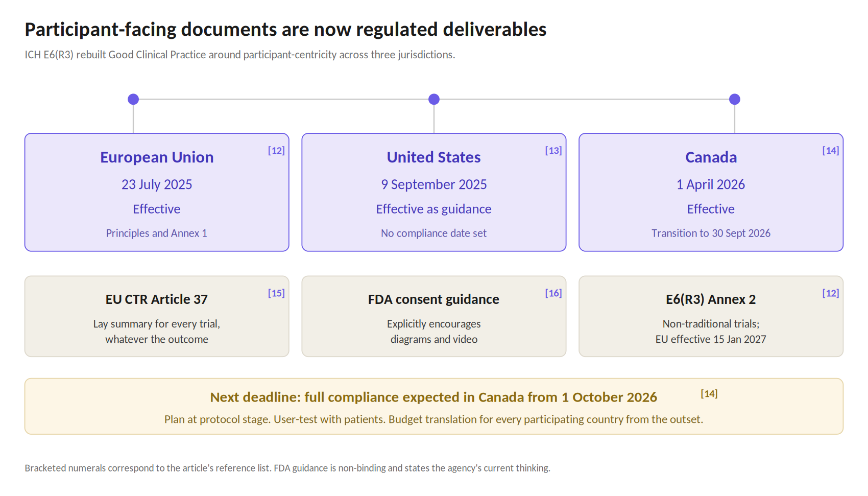Open reference [16] on FDA consent guidance
The image size is (868, 496).
coord(553,293)
